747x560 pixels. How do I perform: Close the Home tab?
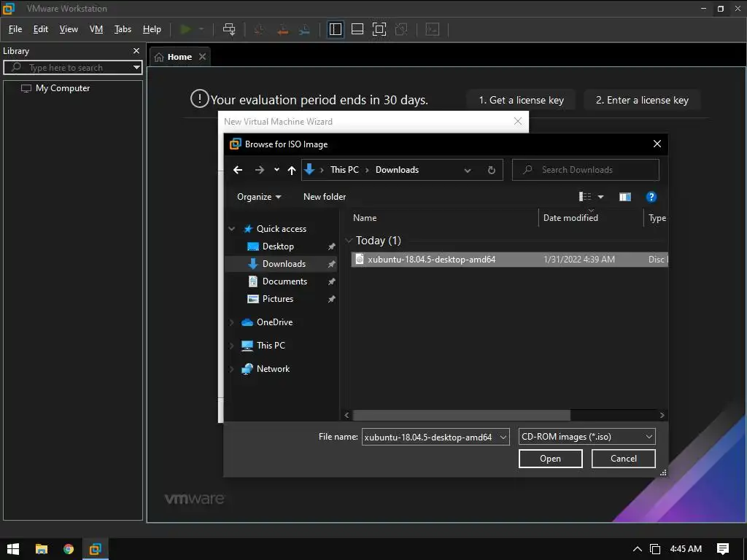[203, 57]
